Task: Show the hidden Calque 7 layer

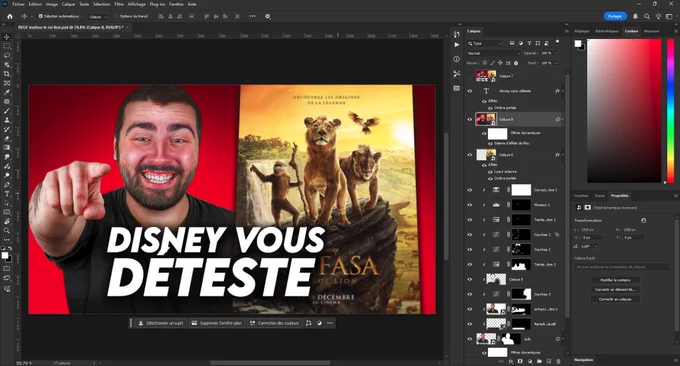Action: 470,76
